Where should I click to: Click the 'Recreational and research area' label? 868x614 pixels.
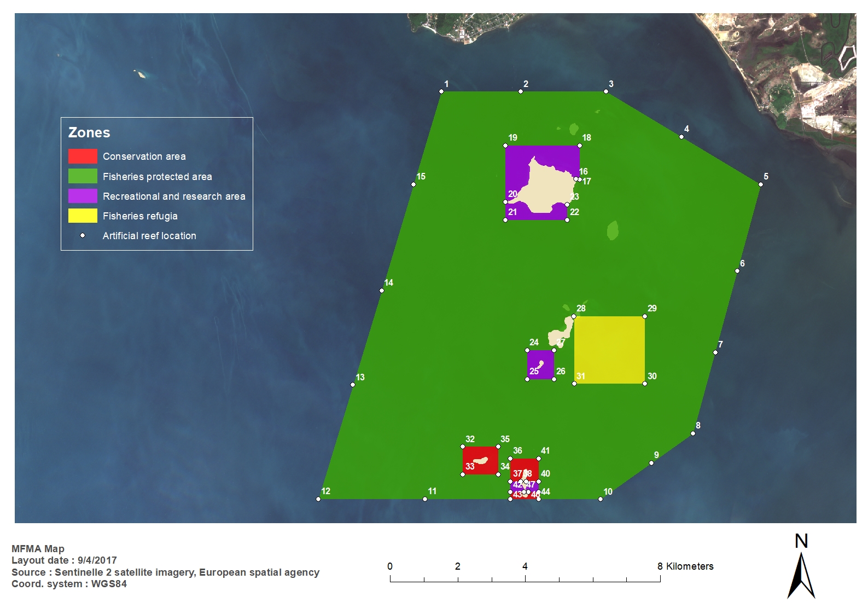tap(174, 196)
